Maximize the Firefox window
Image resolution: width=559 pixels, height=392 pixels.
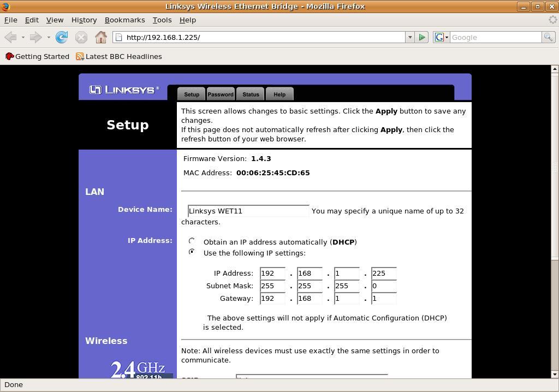coord(538,7)
